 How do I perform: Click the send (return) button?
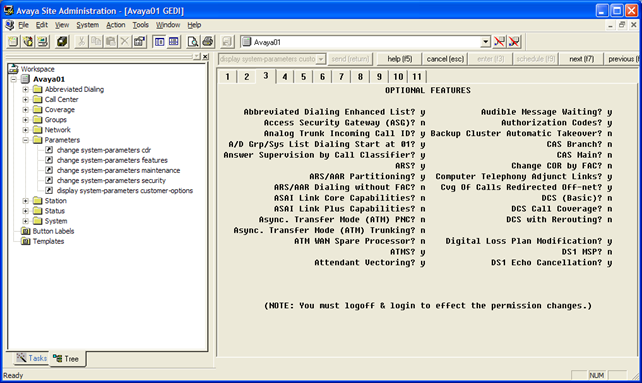[x=350, y=59]
